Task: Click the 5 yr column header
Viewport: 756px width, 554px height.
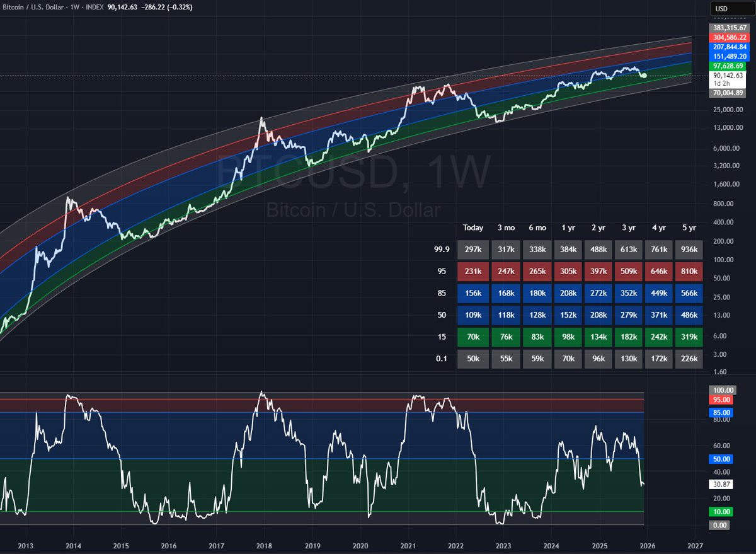Action: pyautogui.click(x=689, y=228)
